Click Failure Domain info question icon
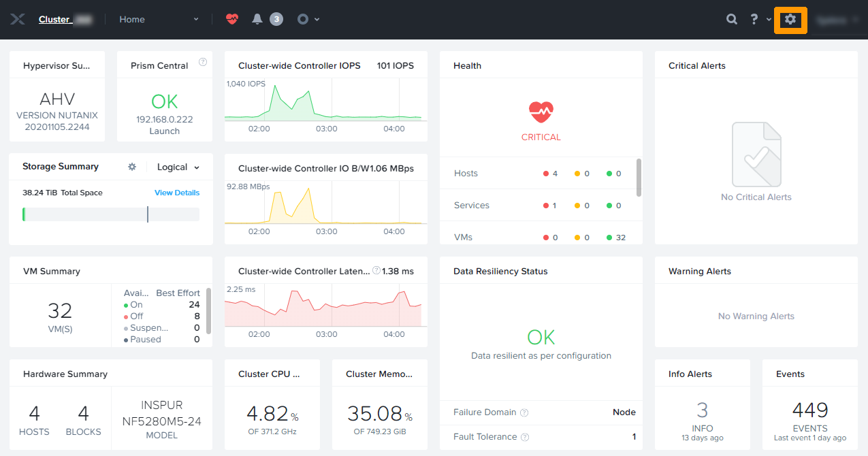The image size is (868, 456). tap(524, 412)
